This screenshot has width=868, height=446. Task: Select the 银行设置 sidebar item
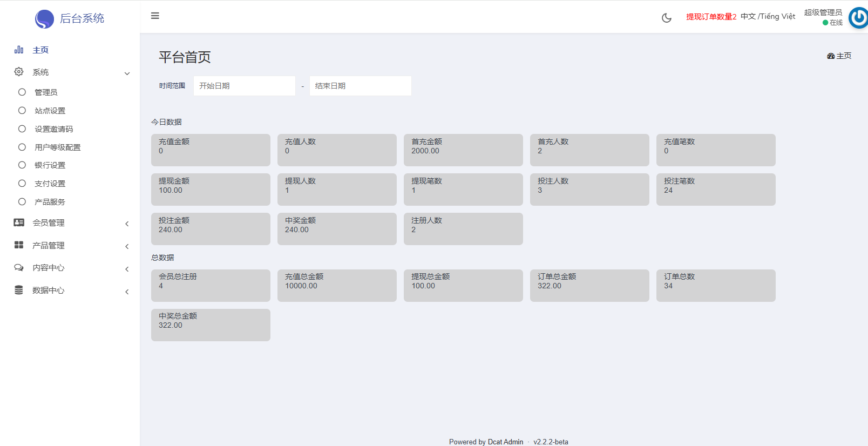point(70,165)
